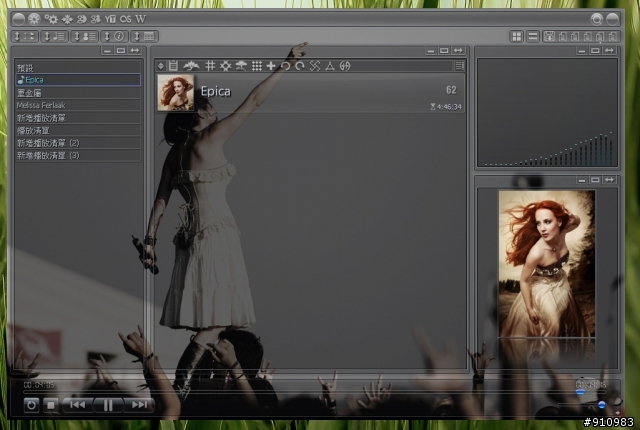Maximize the visualizer panel

tap(595, 51)
